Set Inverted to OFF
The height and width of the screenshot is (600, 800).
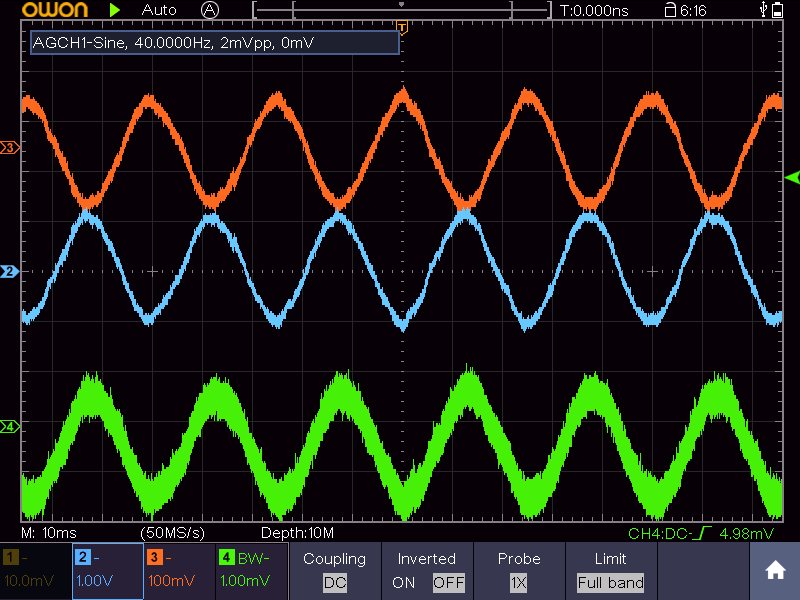click(x=448, y=583)
